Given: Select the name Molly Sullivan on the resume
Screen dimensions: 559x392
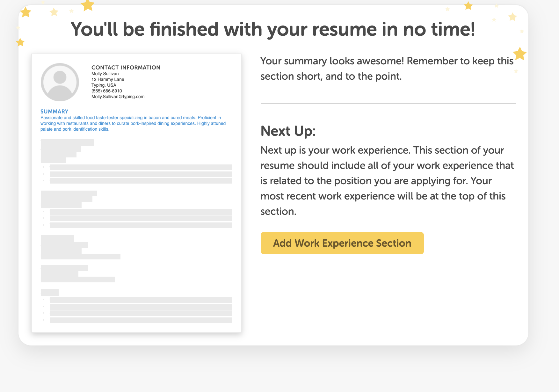Looking at the screenshot, I should [x=105, y=74].
